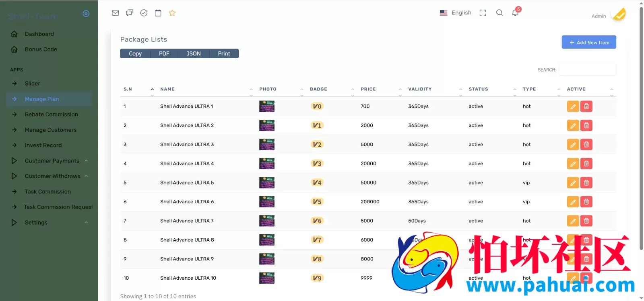Sort table by Status column
Image resolution: width=644 pixels, height=301 pixels.
pyautogui.click(x=492, y=89)
